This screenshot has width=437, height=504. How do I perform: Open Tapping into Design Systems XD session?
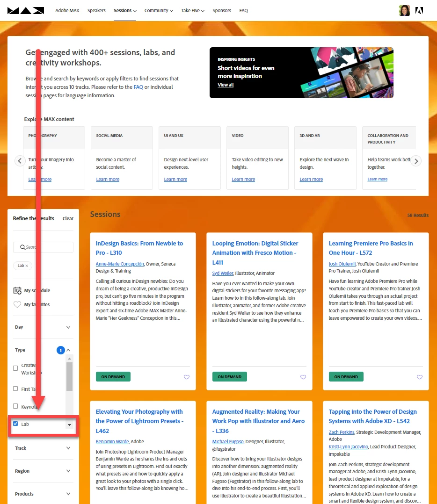(373, 416)
